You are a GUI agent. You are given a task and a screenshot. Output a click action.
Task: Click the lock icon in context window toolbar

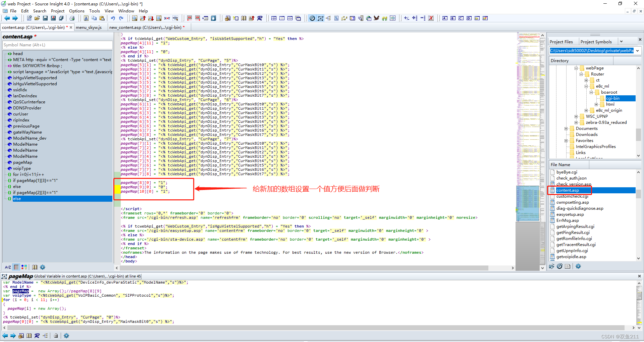(x=56, y=336)
